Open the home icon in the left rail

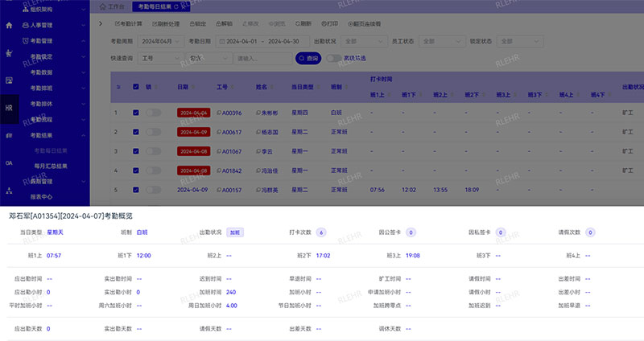pos(9,26)
